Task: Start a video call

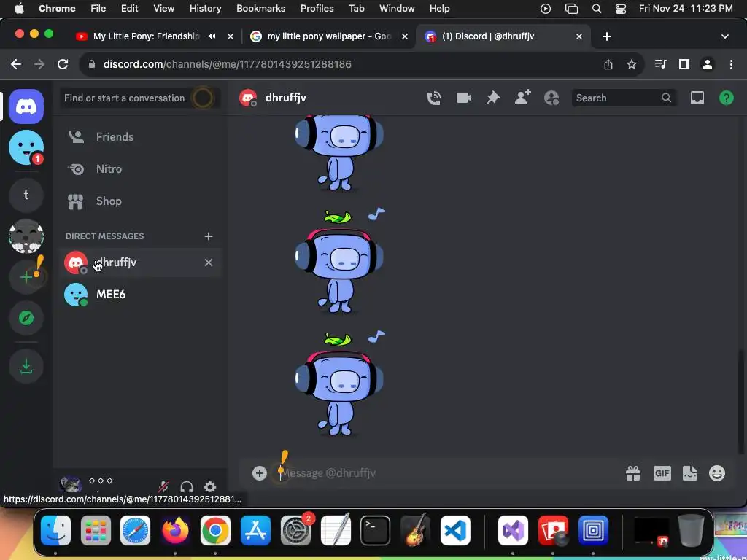Action: 463,98
